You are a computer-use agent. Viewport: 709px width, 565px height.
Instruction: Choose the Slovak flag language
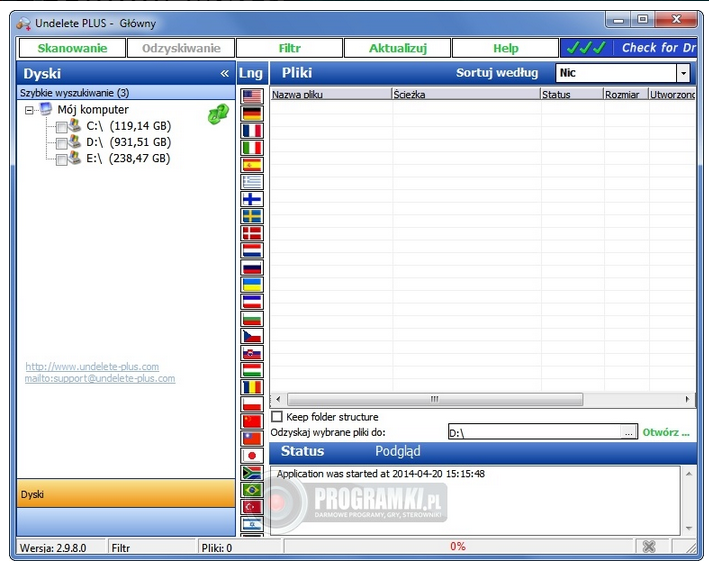click(x=252, y=353)
